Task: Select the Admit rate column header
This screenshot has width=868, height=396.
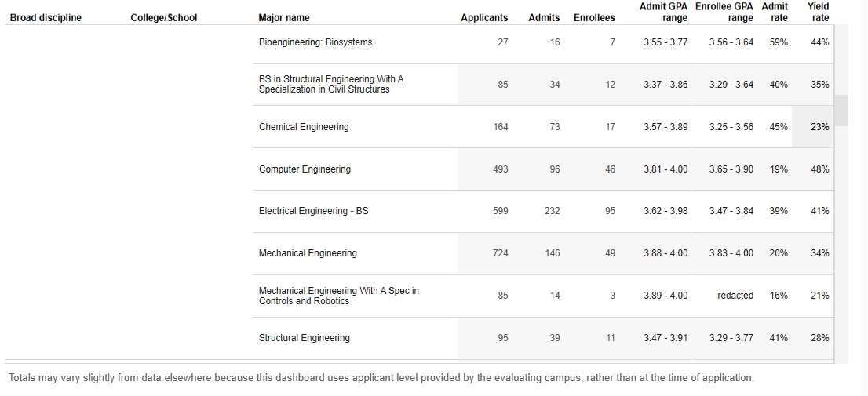Action: (775, 13)
